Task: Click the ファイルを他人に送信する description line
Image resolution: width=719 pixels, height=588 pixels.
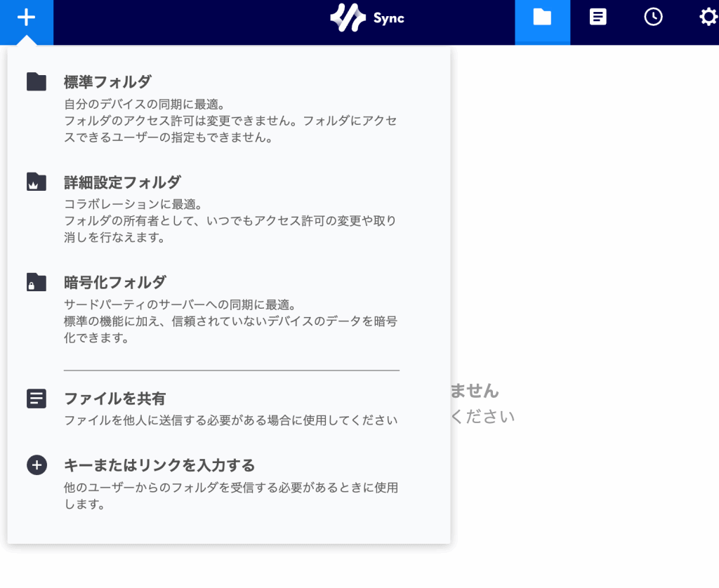Action: (x=230, y=421)
